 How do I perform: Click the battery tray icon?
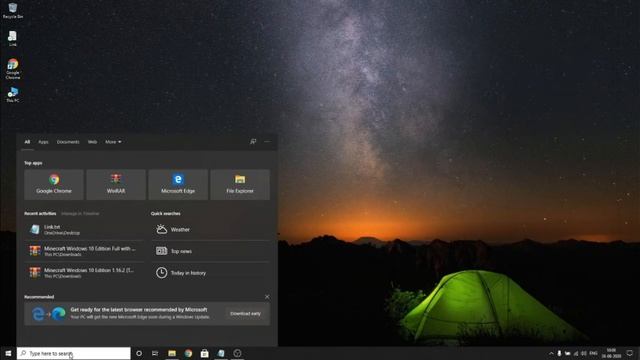pos(568,353)
